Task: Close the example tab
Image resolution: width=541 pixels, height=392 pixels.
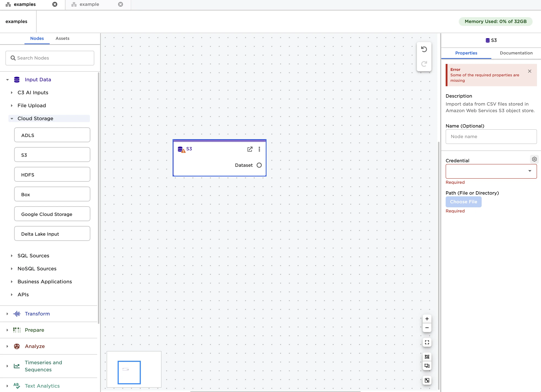Action: [121, 4]
